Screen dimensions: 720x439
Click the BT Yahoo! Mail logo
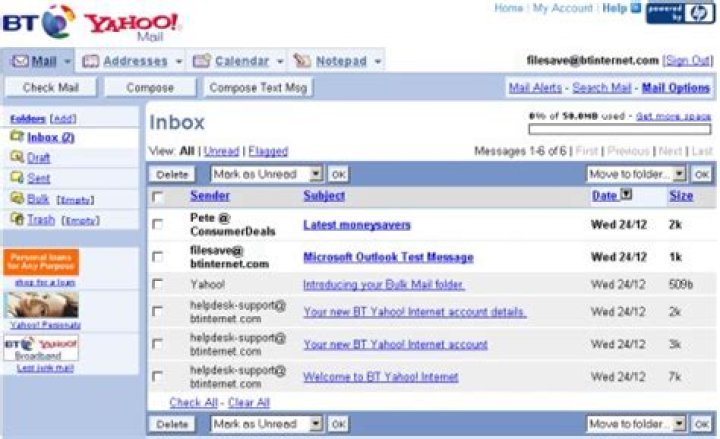tap(91, 22)
